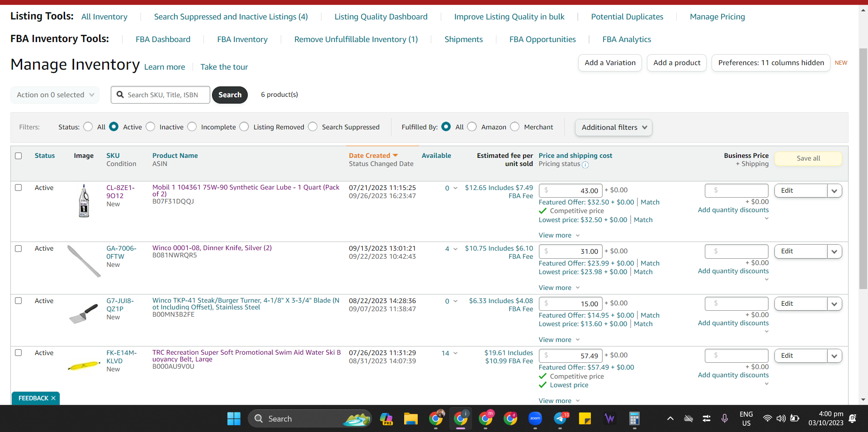
Task: Click the price field showing 43.00
Action: (571, 190)
